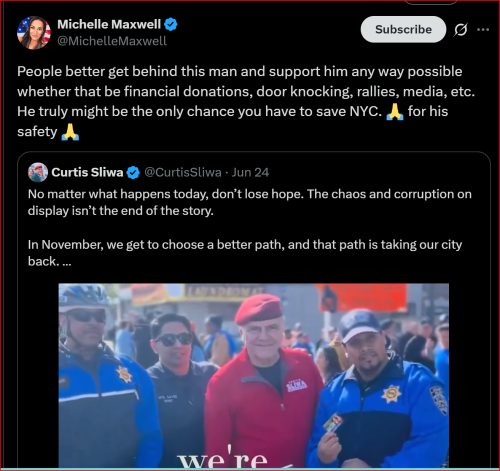Click Curtis Sliwa's verified badge
The height and width of the screenshot is (471, 500).
click(x=133, y=173)
